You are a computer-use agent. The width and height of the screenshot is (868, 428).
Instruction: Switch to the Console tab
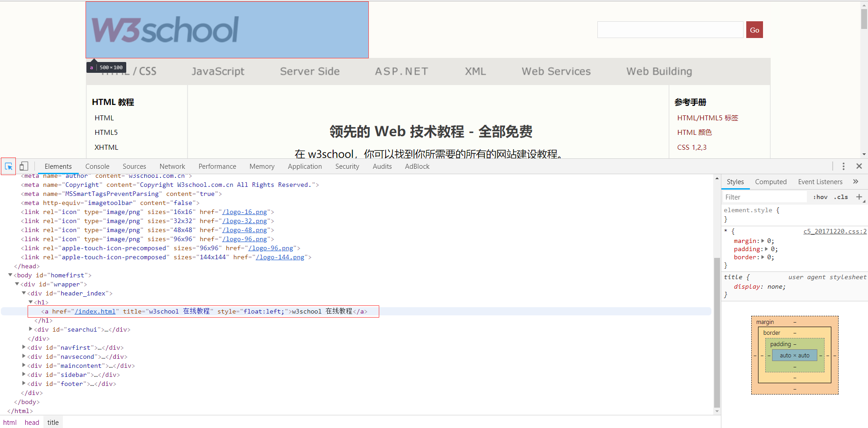point(97,166)
